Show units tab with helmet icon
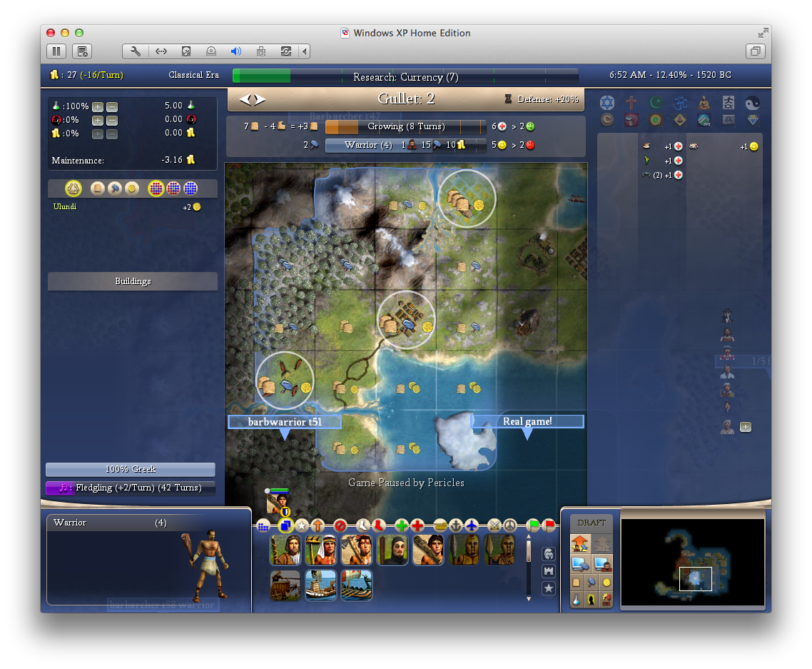 point(549,554)
